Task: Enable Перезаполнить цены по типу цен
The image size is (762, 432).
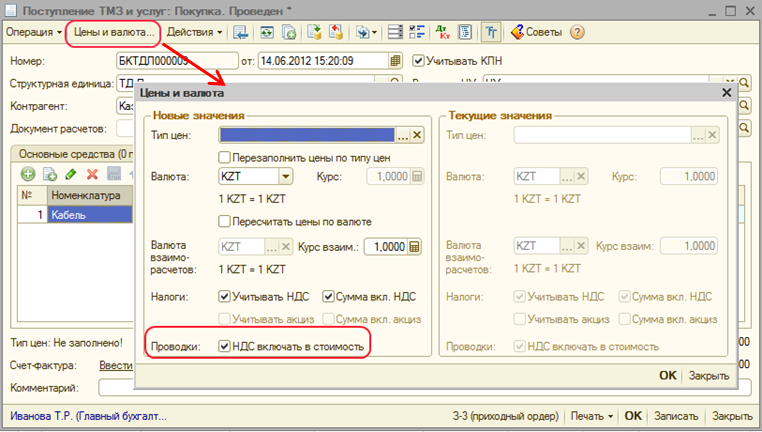Action: point(225,158)
